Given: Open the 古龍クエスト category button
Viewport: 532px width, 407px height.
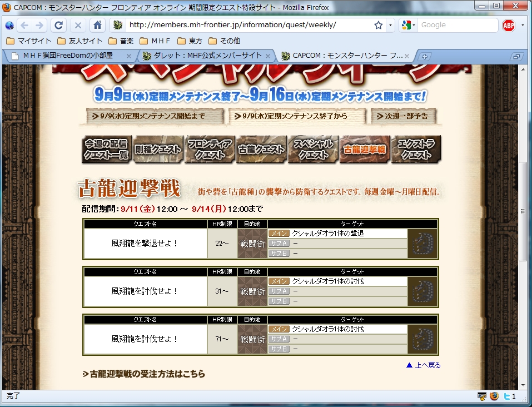Looking at the screenshot, I should point(261,150).
